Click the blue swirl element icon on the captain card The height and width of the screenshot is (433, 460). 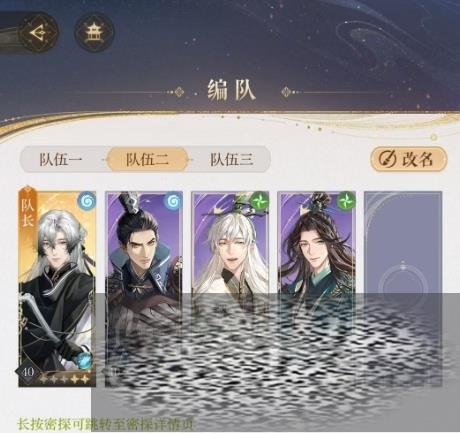[88, 201]
